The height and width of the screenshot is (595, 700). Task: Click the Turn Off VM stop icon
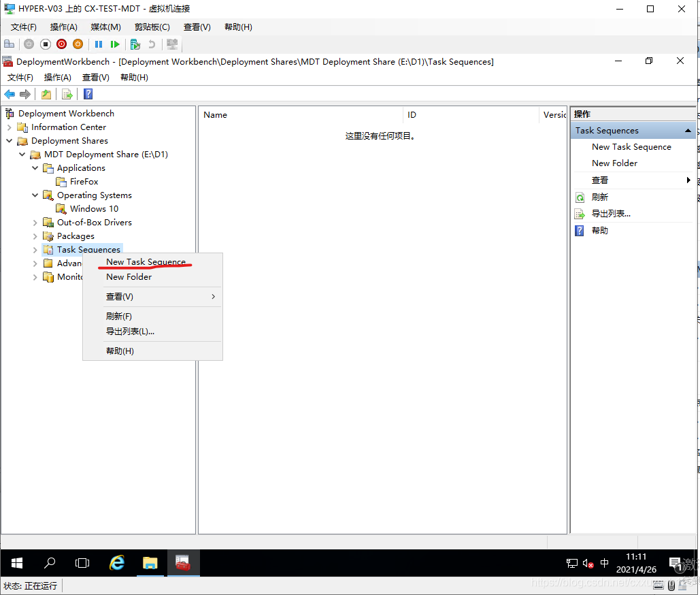coord(45,44)
